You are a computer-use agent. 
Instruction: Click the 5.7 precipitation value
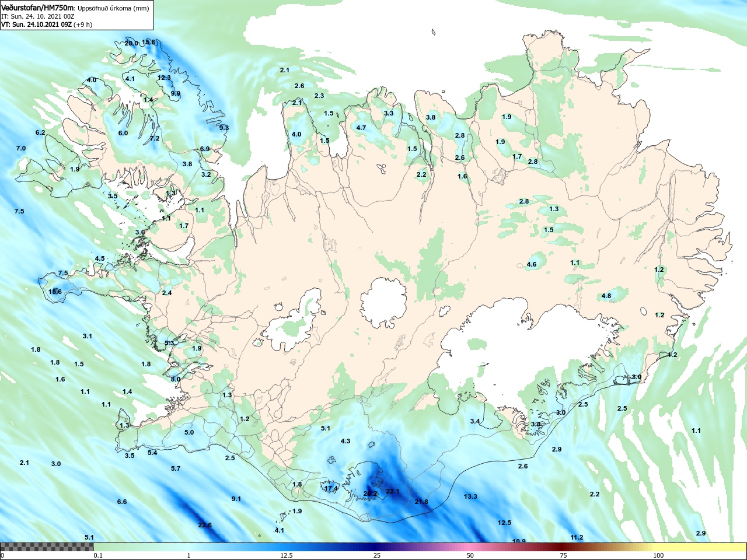coord(176,468)
